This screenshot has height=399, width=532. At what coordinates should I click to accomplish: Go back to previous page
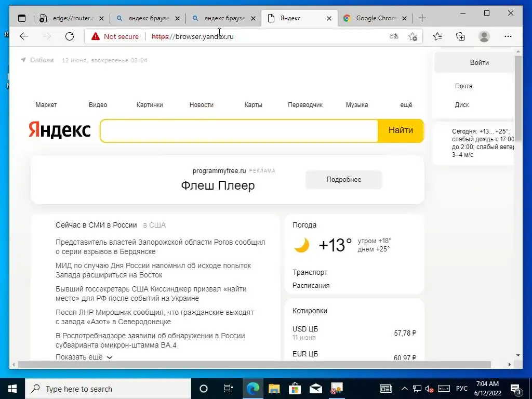tap(24, 36)
